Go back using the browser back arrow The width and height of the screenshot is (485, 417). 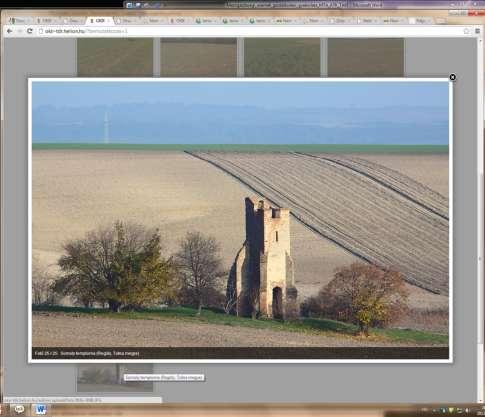tap(10, 31)
